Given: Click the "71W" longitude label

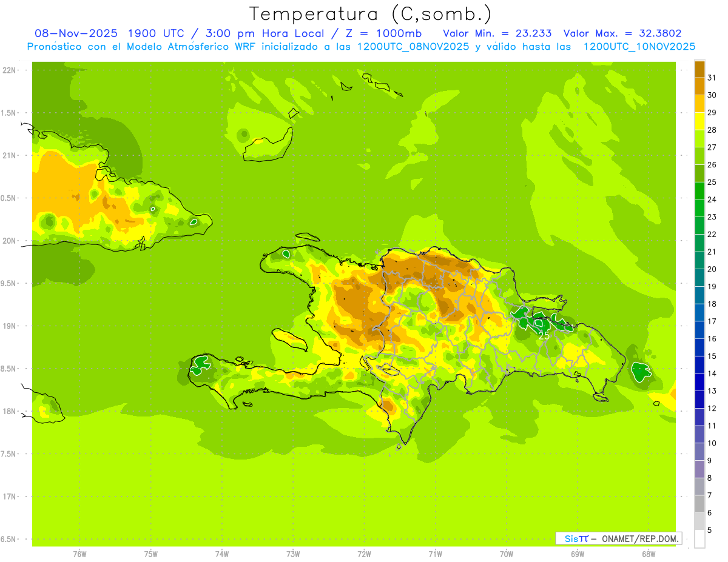Looking at the screenshot, I should tap(435, 554).
